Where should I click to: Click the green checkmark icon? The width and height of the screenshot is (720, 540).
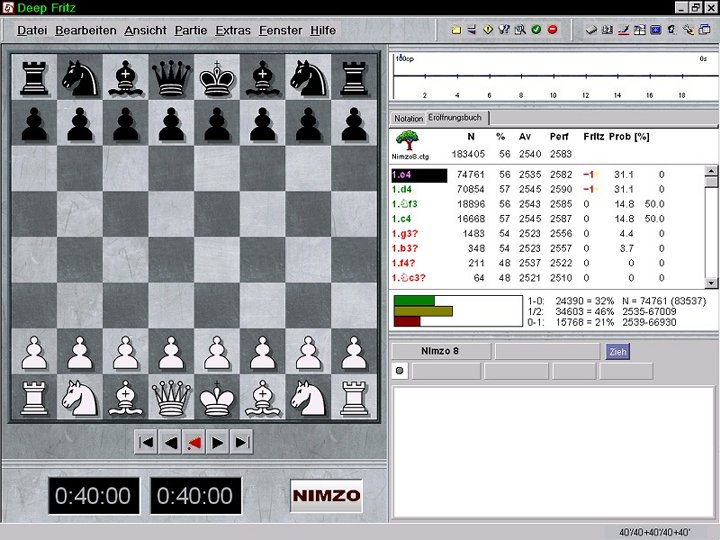536,30
